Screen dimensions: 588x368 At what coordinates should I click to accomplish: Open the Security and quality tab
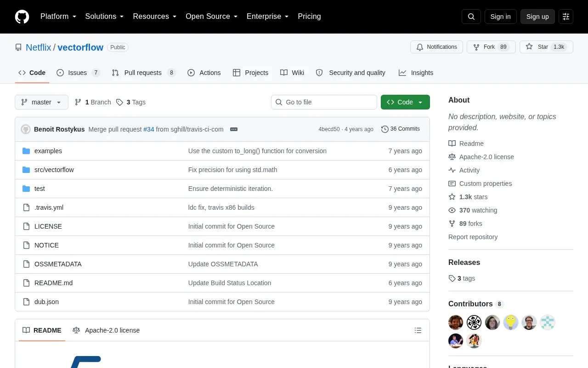click(351, 73)
